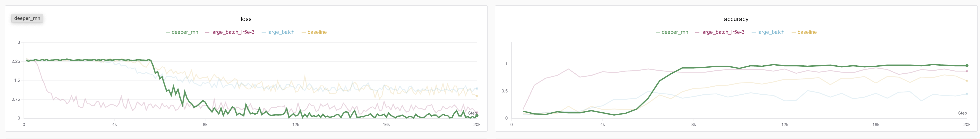This screenshot has width=980, height=139.
Task: Select green deeper_rnn endpoint dot in loss chart
Action: point(477,116)
